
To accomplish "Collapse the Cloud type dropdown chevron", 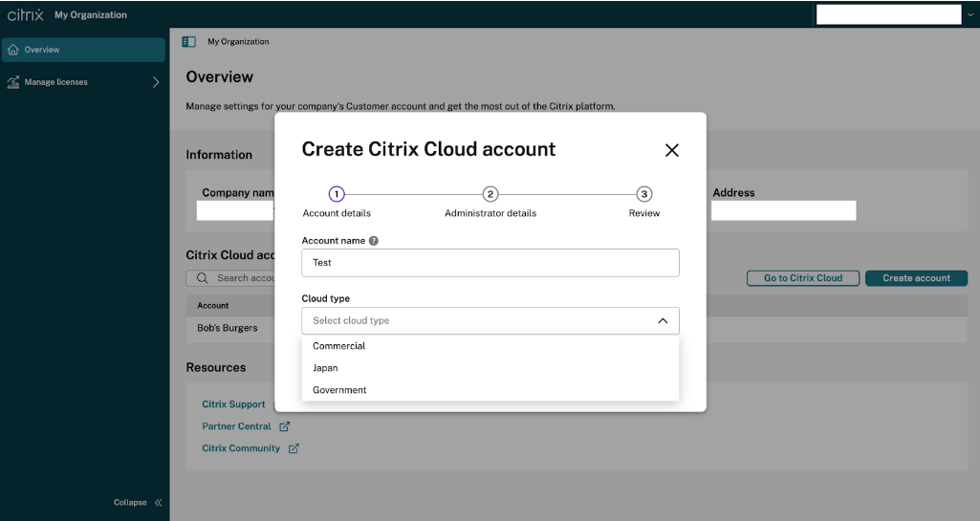I will pyautogui.click(x=663, y=321).
